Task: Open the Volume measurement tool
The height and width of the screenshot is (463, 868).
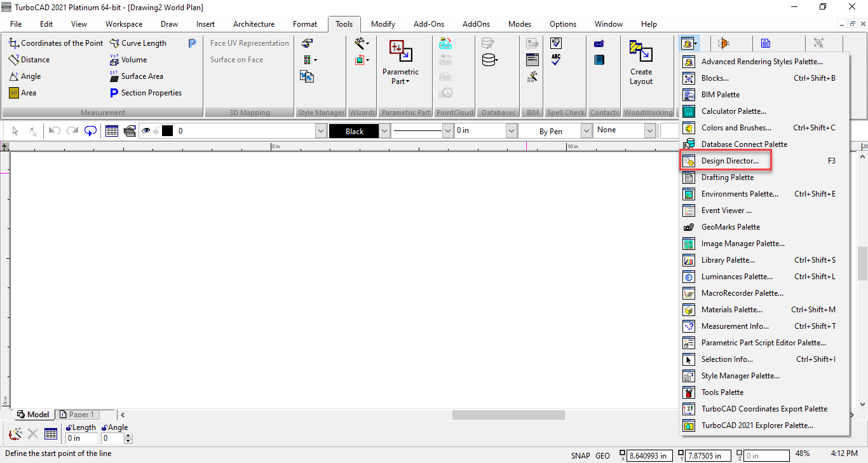Action: [128, 60]
